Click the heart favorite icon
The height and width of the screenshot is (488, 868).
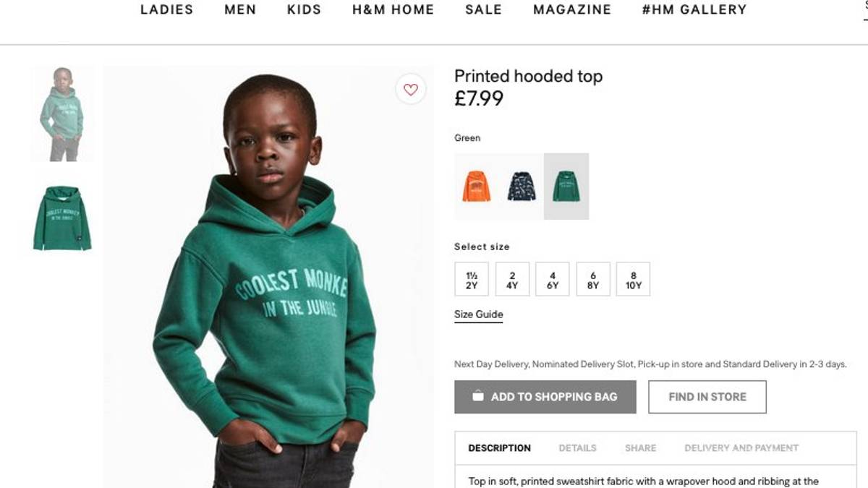point(411,90)
